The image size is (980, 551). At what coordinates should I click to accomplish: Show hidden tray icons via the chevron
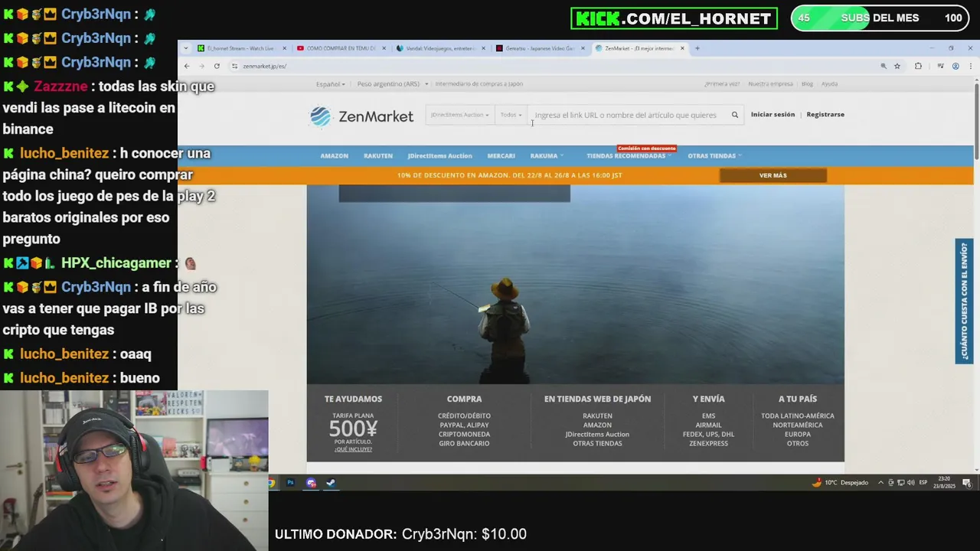[x=880, y=483]
